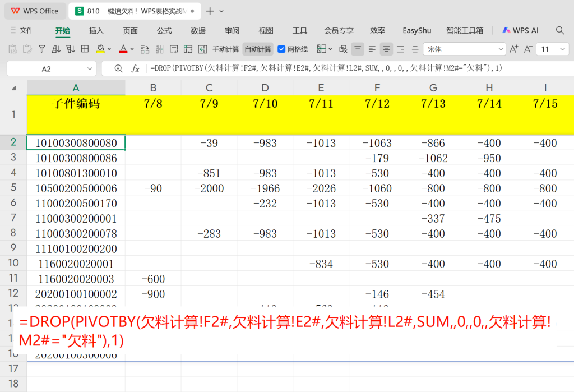Toggle center text alignment
The height and width of the screenshot is (392, 574).
(x=386, y=49)
